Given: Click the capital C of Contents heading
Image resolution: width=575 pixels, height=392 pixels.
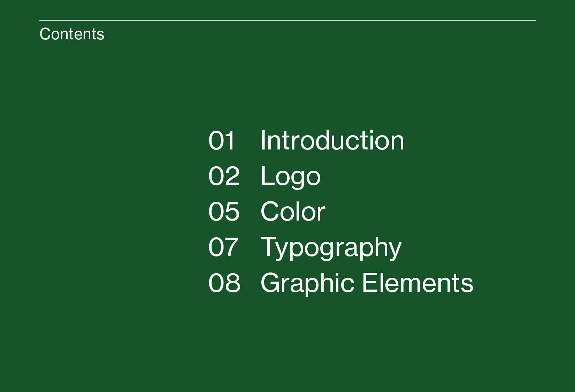Looking at the screenshot, I should coord(44,34).
